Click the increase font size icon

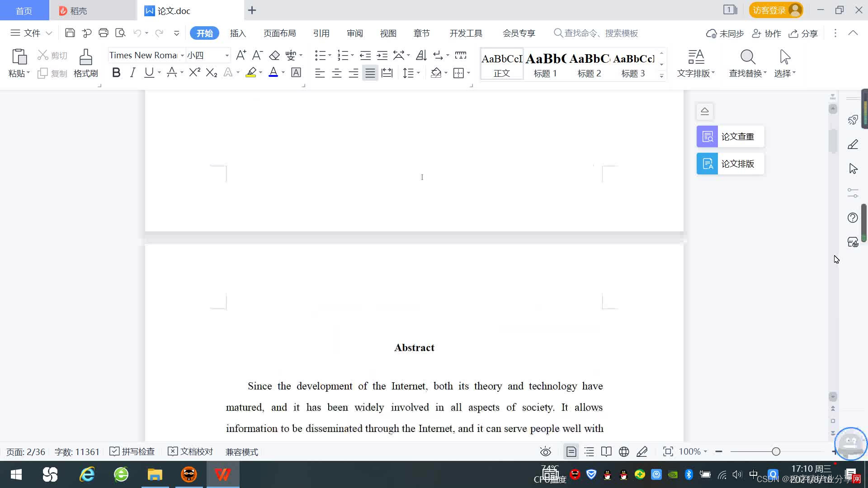[x=241, y=56]
